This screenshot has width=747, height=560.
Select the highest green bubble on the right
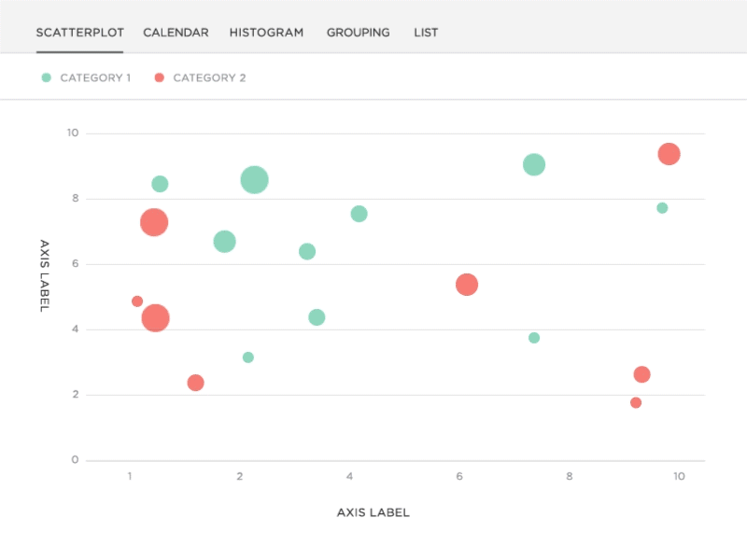click(534, 163)
